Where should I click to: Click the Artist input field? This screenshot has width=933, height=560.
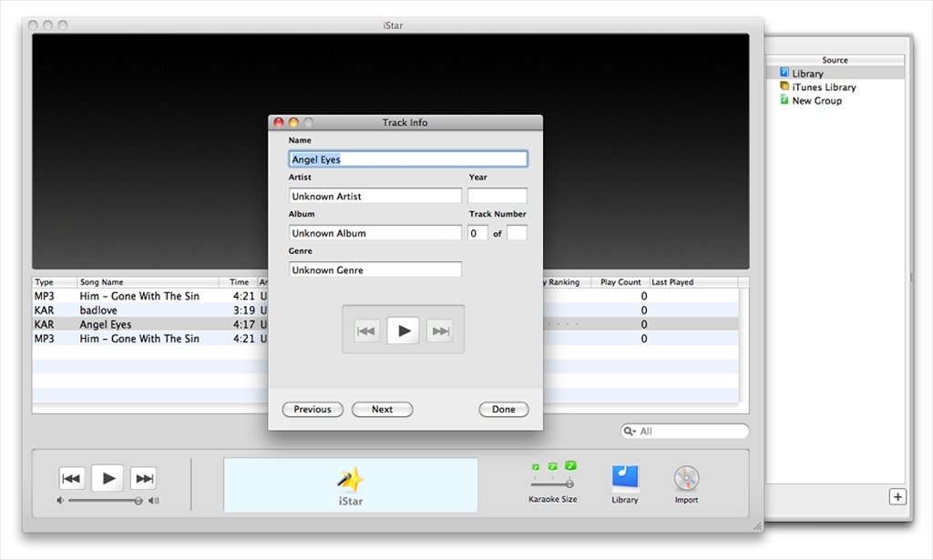374,196
